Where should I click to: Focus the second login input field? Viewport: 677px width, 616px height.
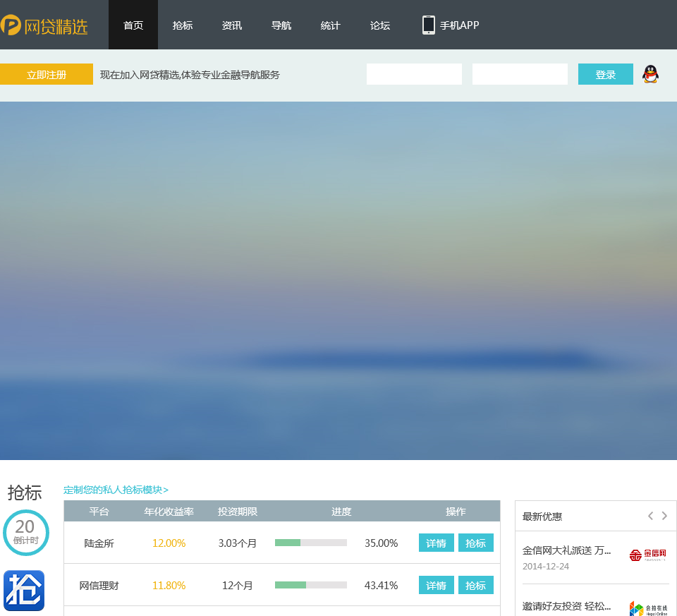(520, 74)
